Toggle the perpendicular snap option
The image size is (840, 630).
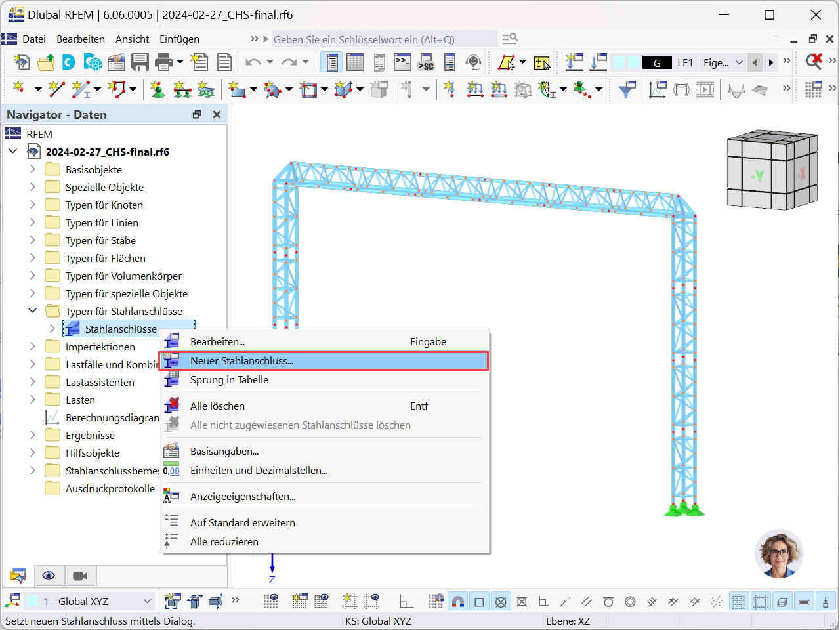coord(543,601)
